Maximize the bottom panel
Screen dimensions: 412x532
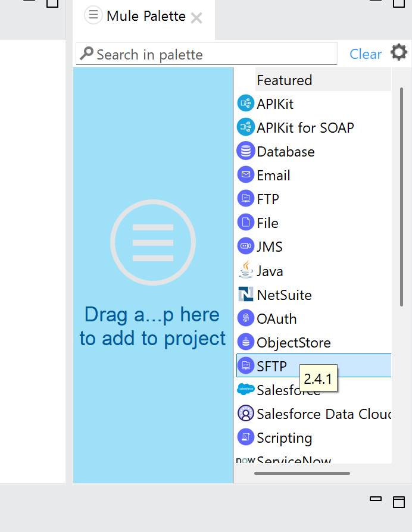[x=399, y=502]
